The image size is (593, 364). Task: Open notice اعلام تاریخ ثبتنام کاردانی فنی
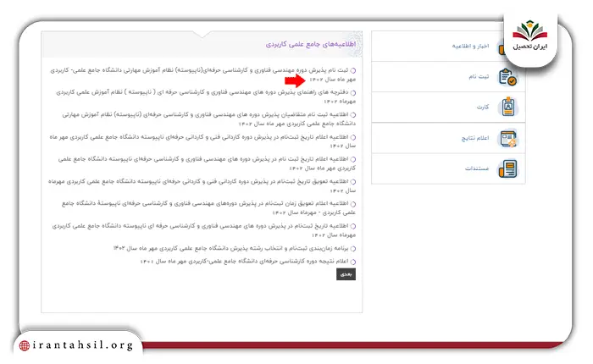tap(202, 141)
